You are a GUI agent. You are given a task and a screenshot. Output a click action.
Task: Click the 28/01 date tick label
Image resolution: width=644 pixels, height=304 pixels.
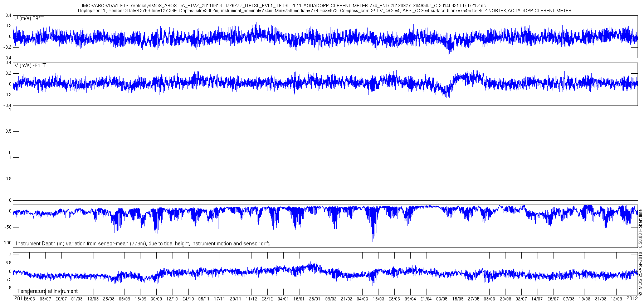point(314,299)
